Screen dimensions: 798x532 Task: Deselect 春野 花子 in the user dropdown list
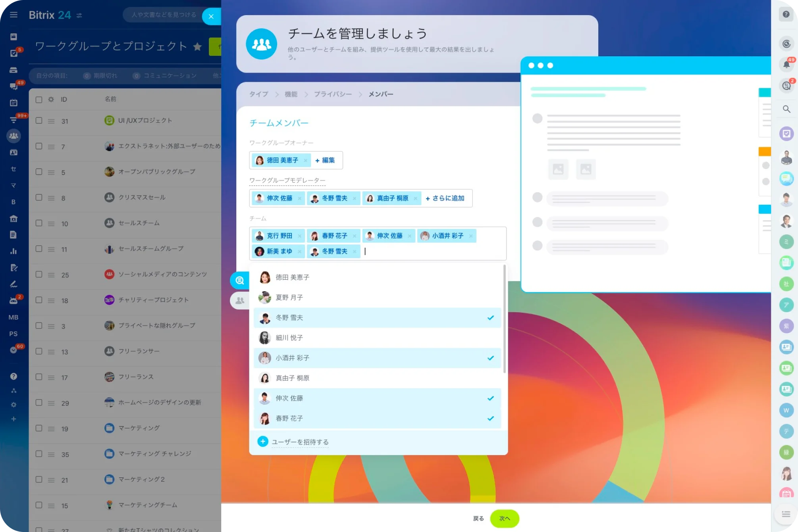click(x=377, y=419)
